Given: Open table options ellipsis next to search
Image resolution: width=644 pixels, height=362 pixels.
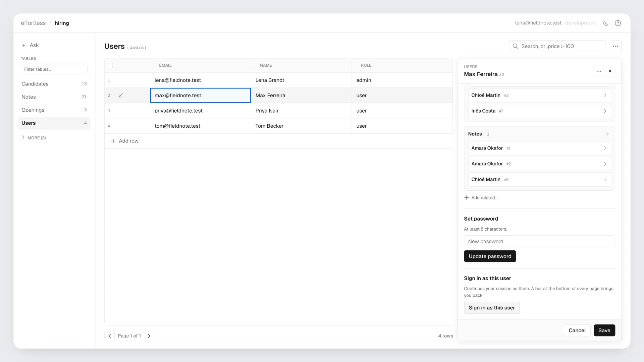Looking at the screenshot, I should coord(615,46).
